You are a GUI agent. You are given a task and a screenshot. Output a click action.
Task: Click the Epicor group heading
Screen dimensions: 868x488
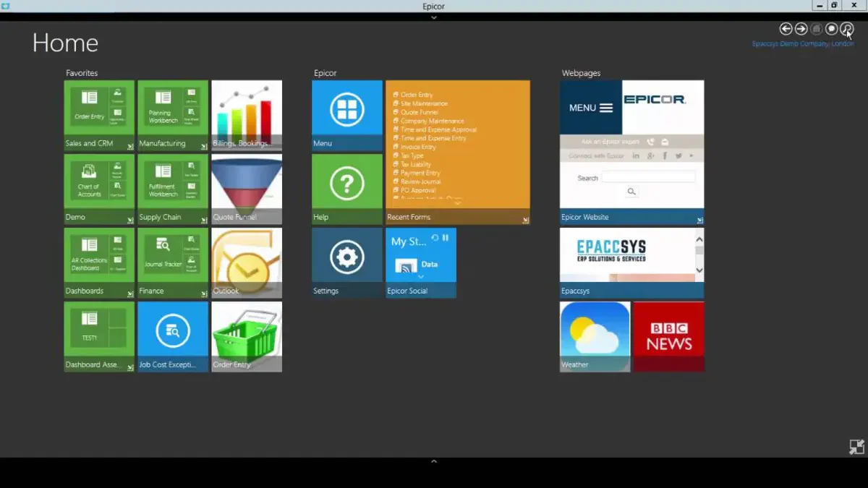point(325,73)
